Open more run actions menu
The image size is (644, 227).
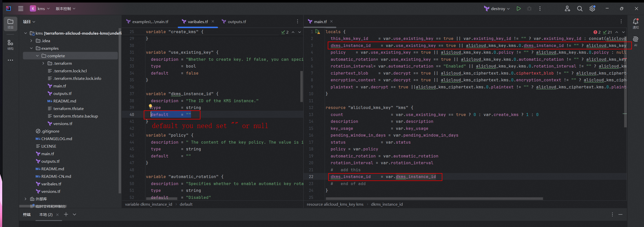click(x=540, y=9)
